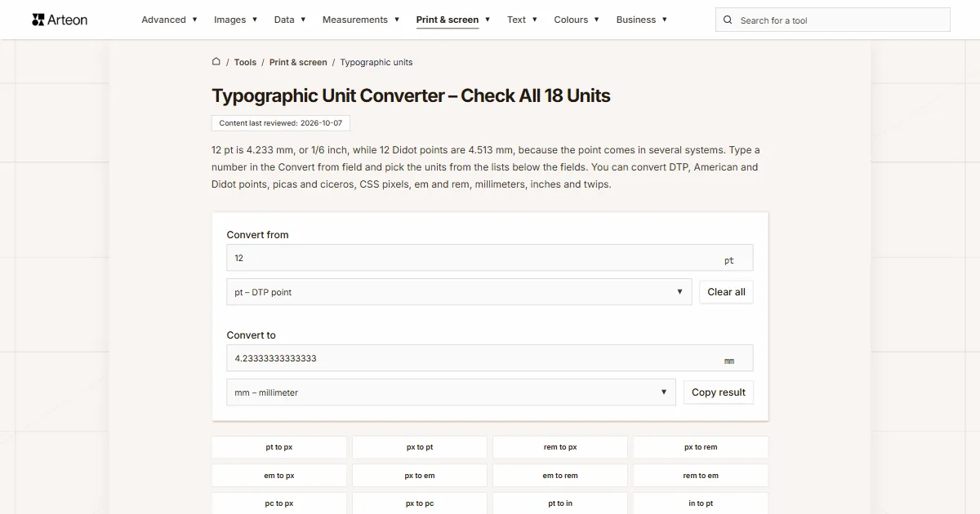Image resolution: width=980 pixels, height=514 pixels.
Task: Click the Convert to result field
Action: (490, 358)
